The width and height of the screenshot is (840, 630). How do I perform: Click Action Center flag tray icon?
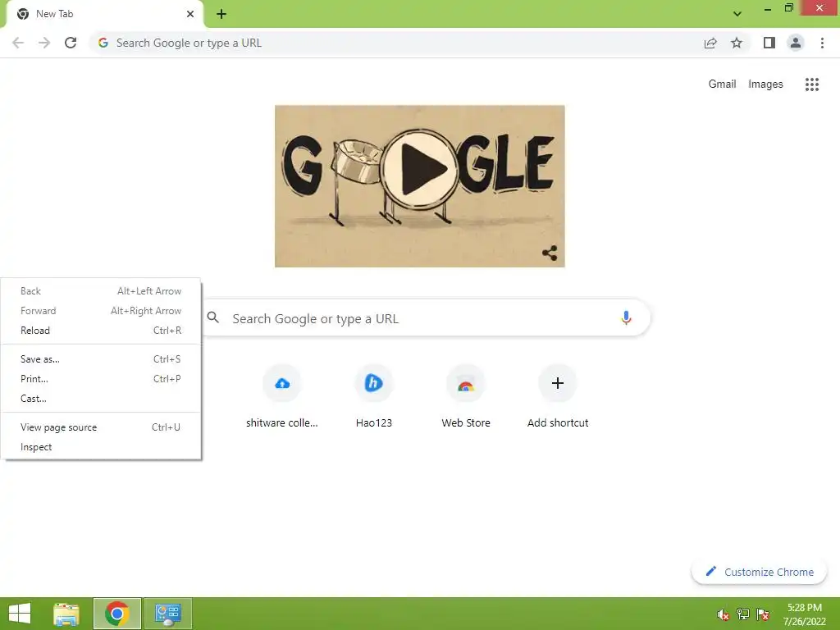(x=763, y=614)
